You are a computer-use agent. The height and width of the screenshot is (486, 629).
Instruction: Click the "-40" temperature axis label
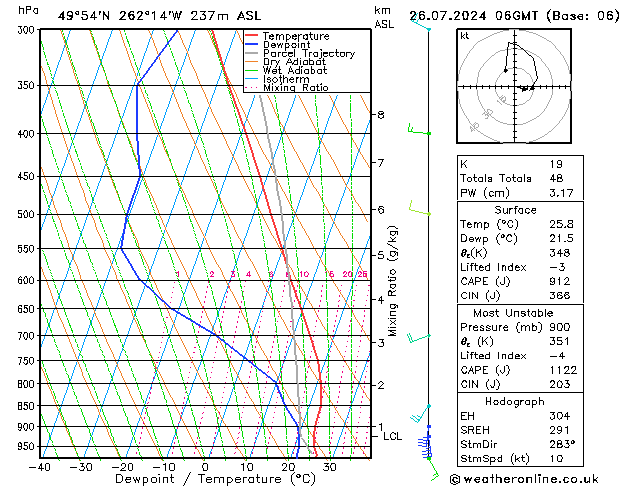39,467
